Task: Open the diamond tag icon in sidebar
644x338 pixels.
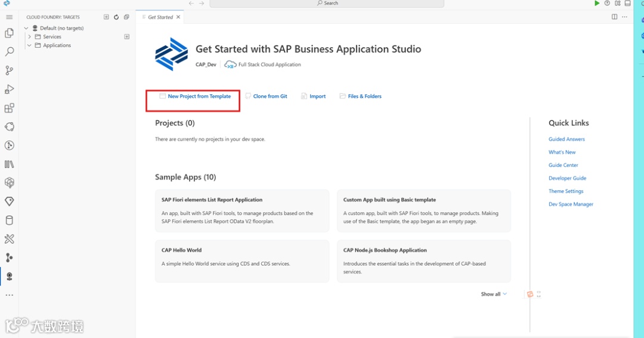Action: tap(9, 201)
